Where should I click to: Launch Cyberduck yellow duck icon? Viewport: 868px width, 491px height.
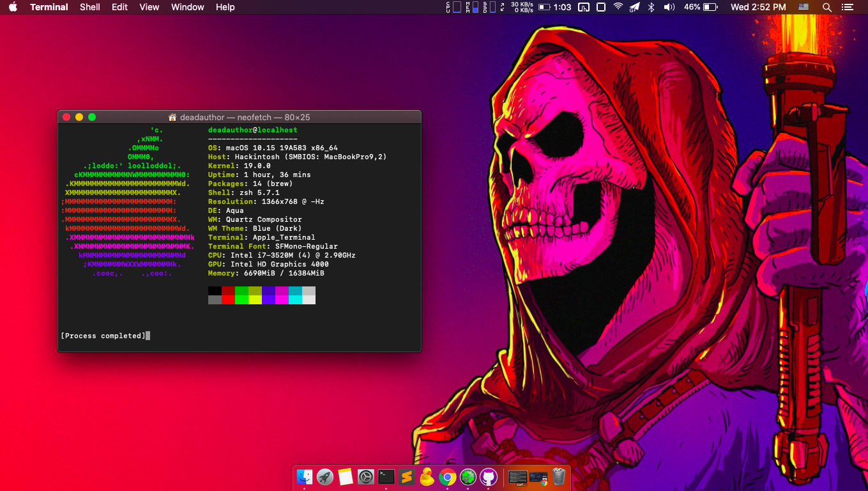point(427,477)
